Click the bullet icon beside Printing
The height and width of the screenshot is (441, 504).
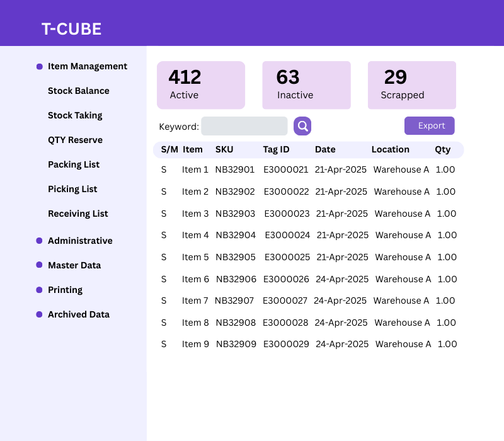tap(38, 290)
